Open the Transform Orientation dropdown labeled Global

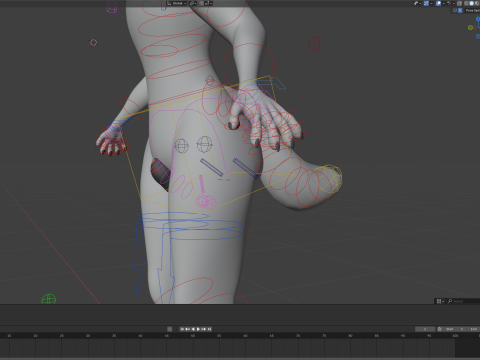(x=176, y=3)
